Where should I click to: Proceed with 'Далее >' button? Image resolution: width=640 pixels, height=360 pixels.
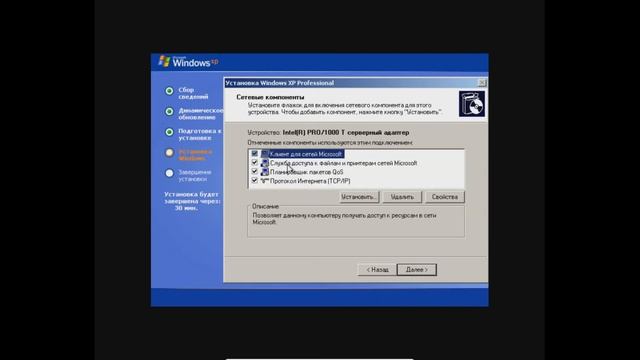tap(417, 270)
